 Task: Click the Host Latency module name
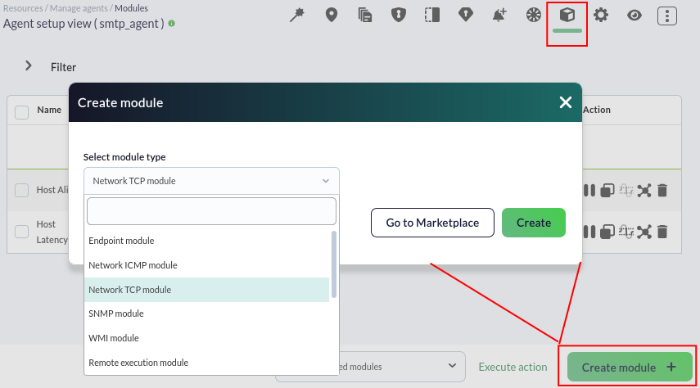point(52,232)
